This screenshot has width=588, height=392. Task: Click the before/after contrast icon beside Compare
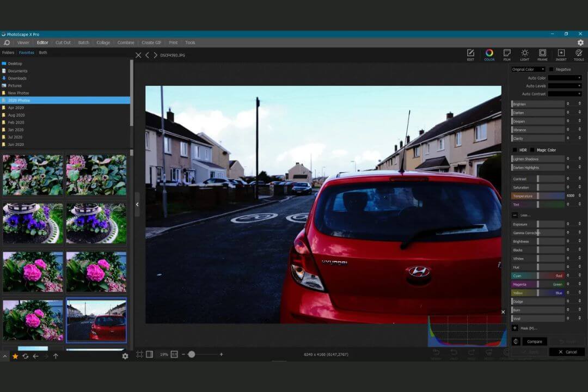tap(516, 341)
